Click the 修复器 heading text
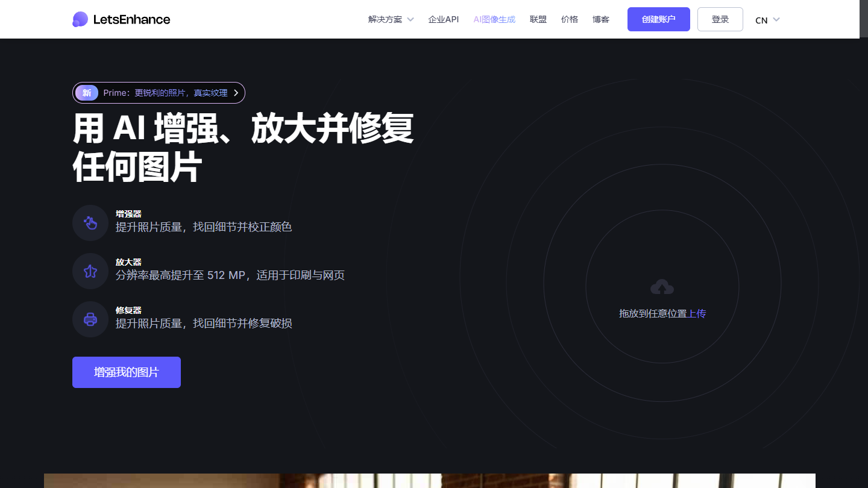The width and height of the screenshot is (868, 488). point(128,310)
